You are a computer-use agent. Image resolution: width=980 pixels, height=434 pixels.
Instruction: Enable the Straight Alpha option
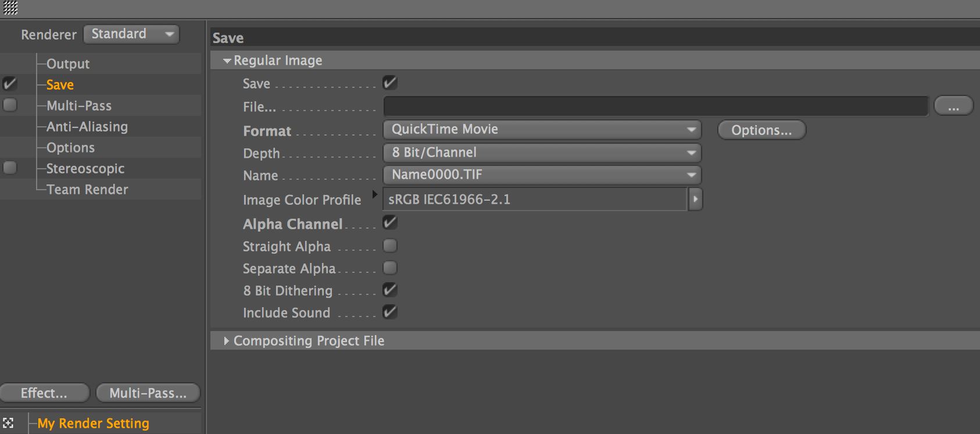coord(390,246)
